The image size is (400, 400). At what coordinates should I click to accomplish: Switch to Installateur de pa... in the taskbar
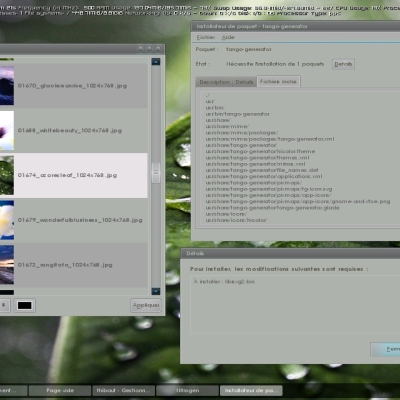pos(251,390)
